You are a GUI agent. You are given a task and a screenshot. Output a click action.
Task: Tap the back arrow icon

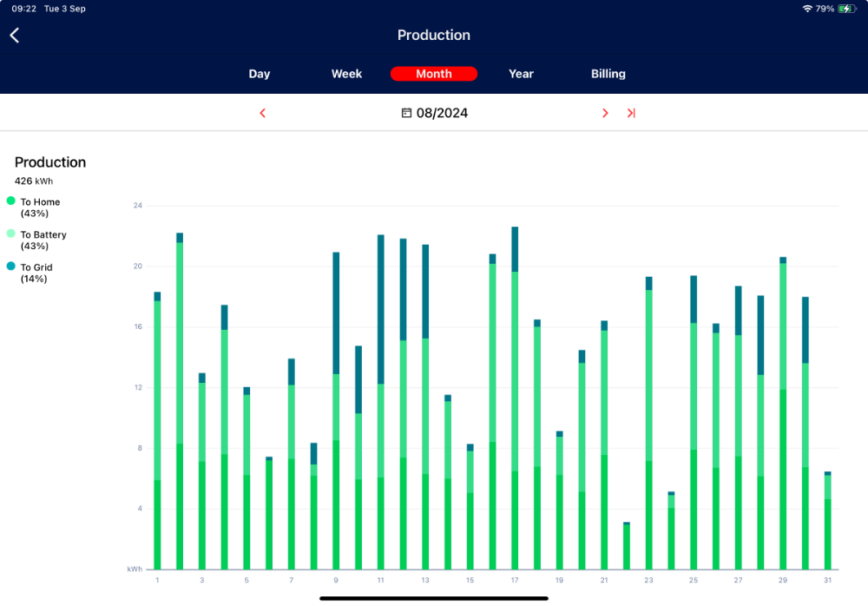(15, 35)
